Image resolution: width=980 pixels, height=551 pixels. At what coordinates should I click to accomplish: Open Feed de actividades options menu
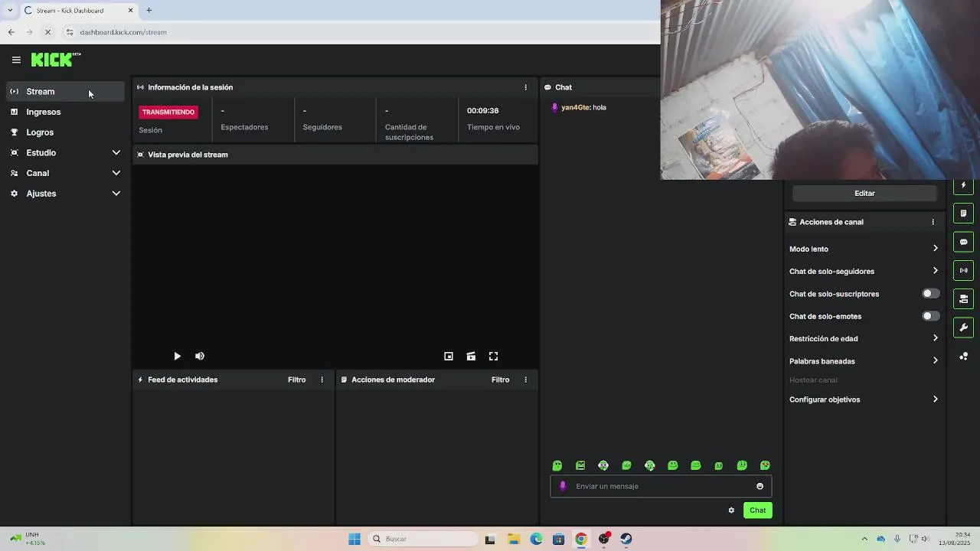(x=322, y=380)
